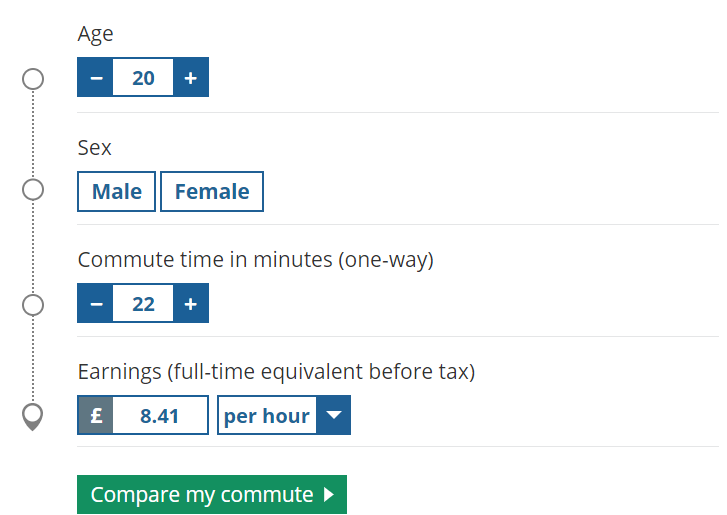
Task: Click the Earnings step pin marker
Action: (33, 416)
